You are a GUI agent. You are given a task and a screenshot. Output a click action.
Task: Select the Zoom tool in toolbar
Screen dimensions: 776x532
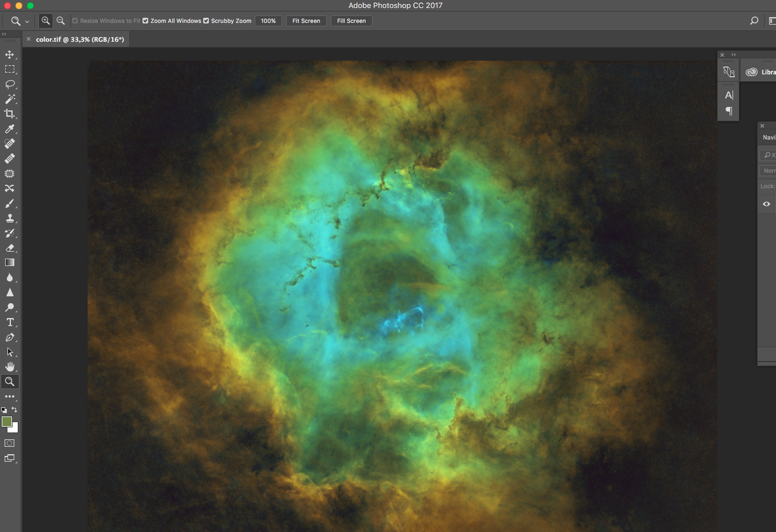click(x=10, y=382)
